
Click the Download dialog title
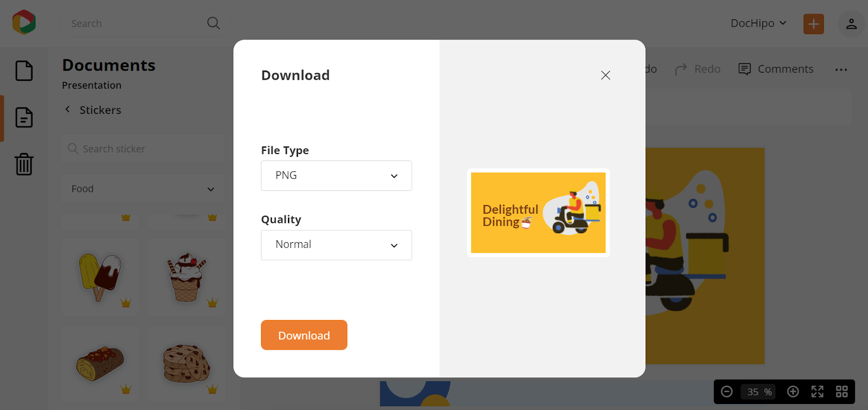[x=296, y=75]
